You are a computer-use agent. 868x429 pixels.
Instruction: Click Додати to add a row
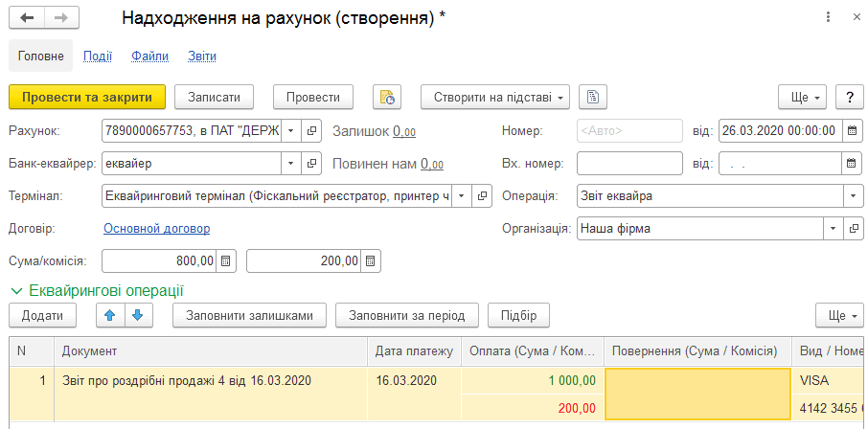(42, 315)
